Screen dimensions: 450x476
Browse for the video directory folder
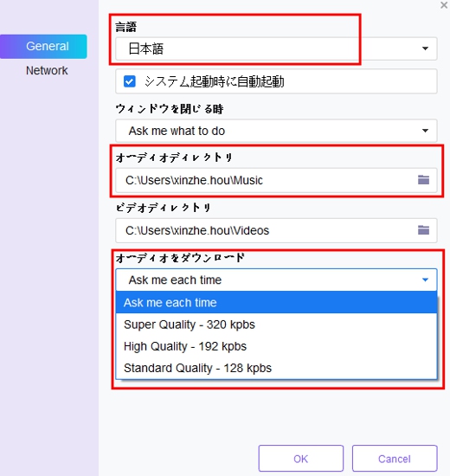[423, 230]
